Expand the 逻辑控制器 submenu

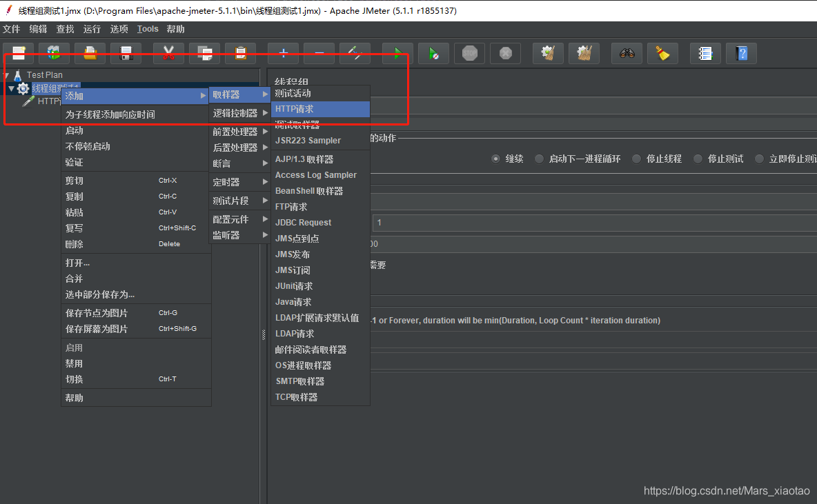click(239, 113)
